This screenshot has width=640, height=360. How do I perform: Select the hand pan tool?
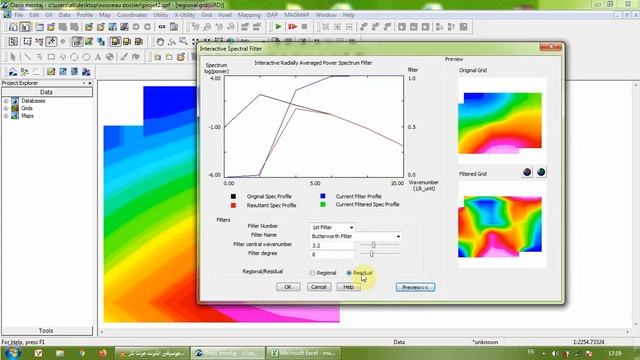pos(160,42)
